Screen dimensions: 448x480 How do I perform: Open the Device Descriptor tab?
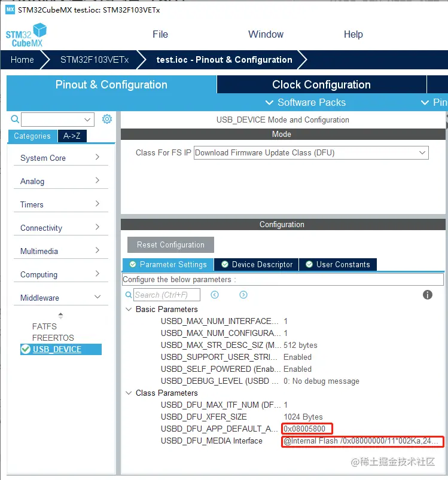(257, 264)
